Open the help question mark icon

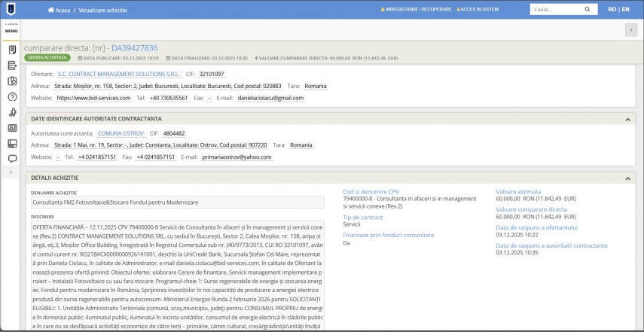pos(12,96)
